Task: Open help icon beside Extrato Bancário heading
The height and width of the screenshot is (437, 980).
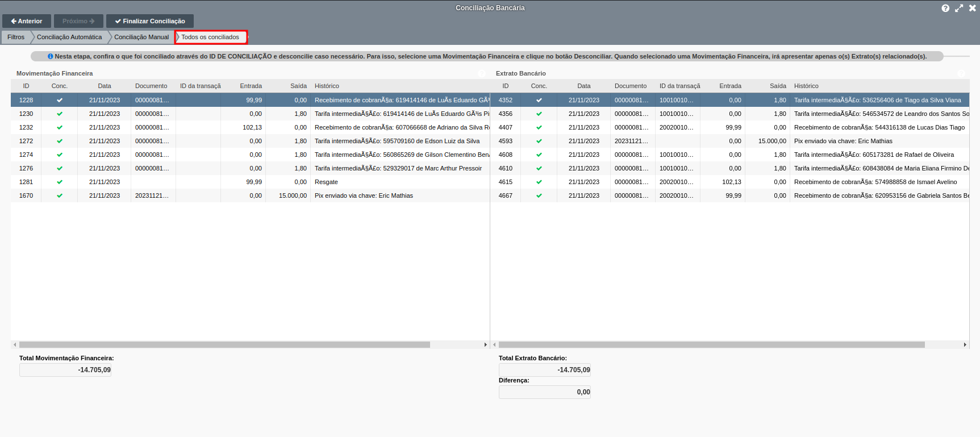Action: click(x=961, y=73)
